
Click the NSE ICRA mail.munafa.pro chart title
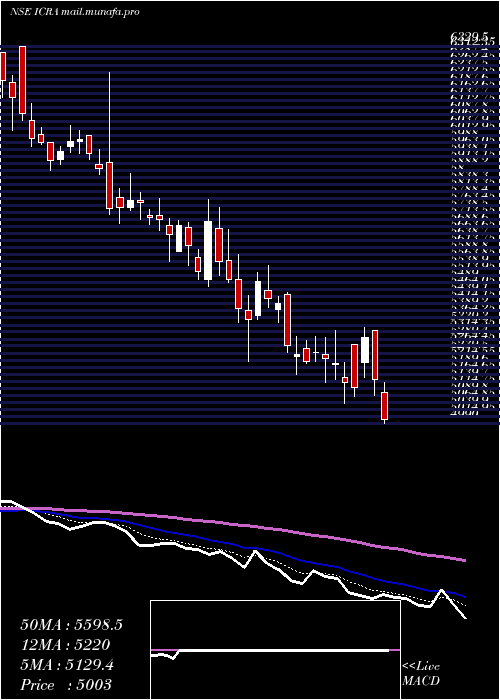click(75, 12)
